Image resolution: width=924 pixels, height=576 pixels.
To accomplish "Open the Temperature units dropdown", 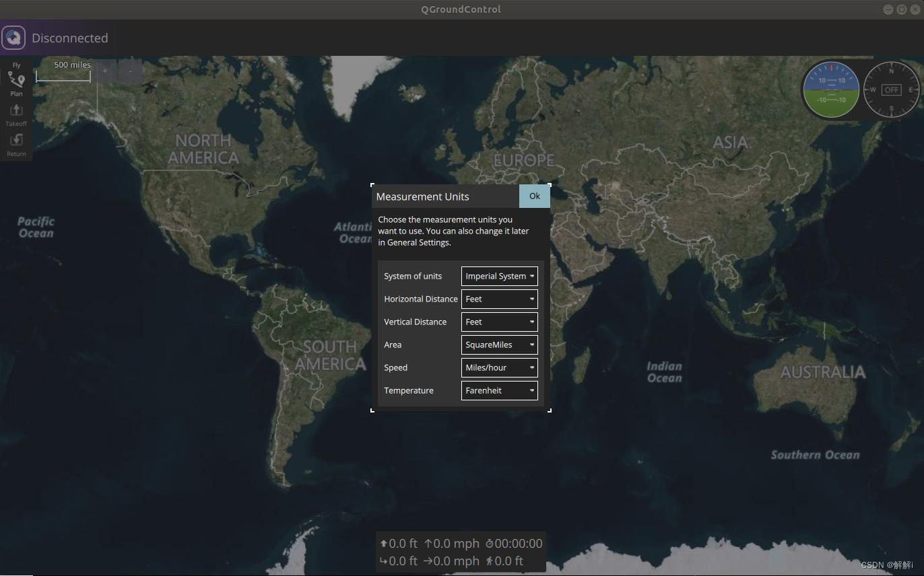I will [x=499, y=390].
